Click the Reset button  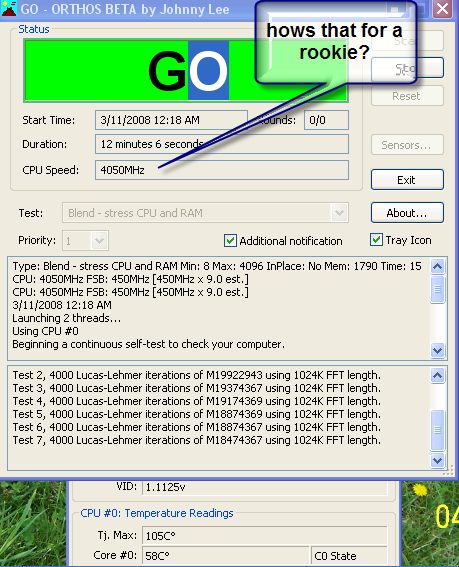(407, 96)
